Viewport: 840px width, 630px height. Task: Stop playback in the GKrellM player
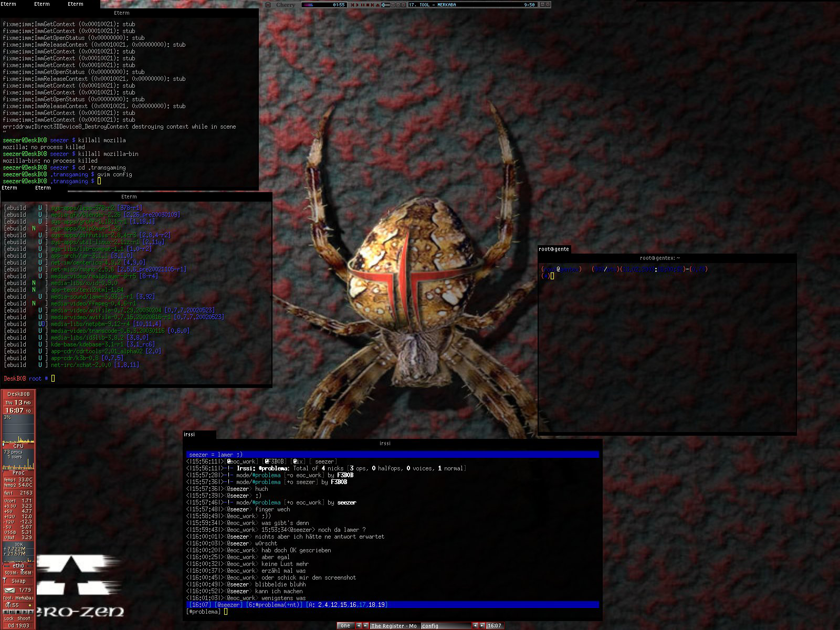(x=18, y=612)
